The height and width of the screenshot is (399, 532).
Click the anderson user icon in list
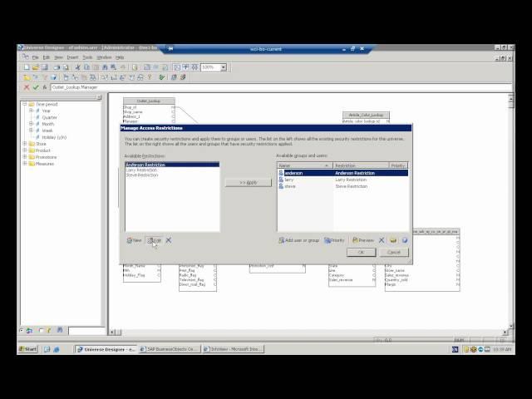(x=281, y=173)
